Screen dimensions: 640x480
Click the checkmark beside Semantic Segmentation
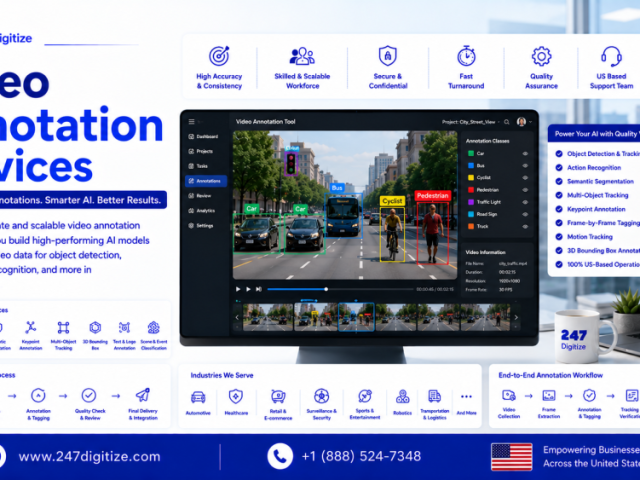pos(559,181)
